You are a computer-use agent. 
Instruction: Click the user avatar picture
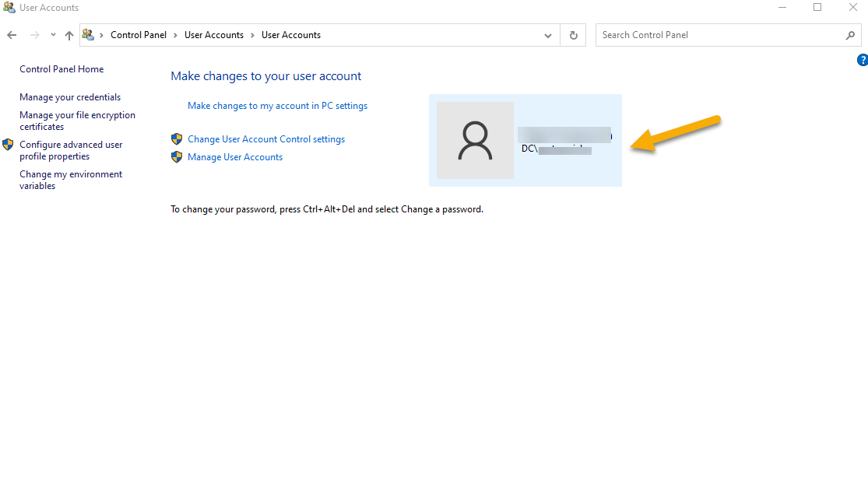point(475,140)
